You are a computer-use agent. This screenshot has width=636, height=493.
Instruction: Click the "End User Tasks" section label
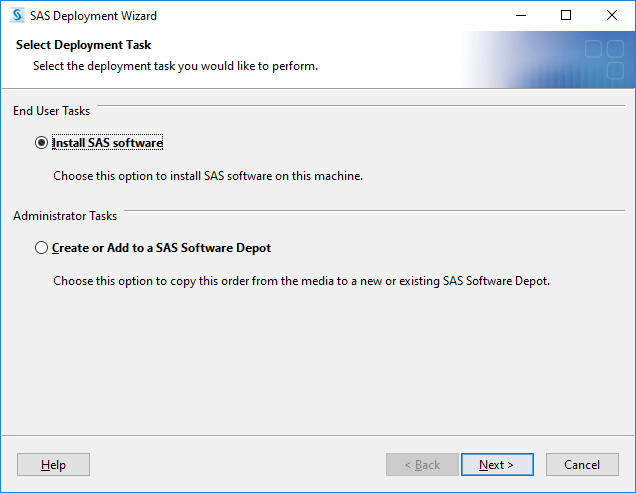tap(52, 111)
